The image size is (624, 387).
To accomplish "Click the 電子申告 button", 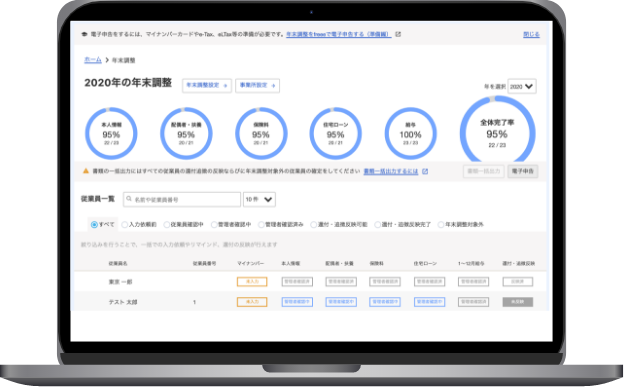I will point(523,171).
